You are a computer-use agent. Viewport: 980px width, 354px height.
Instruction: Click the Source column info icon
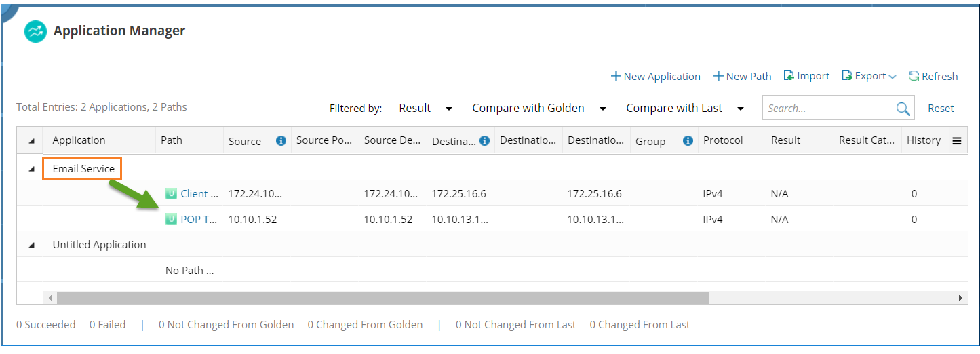[x=281, y=141]
